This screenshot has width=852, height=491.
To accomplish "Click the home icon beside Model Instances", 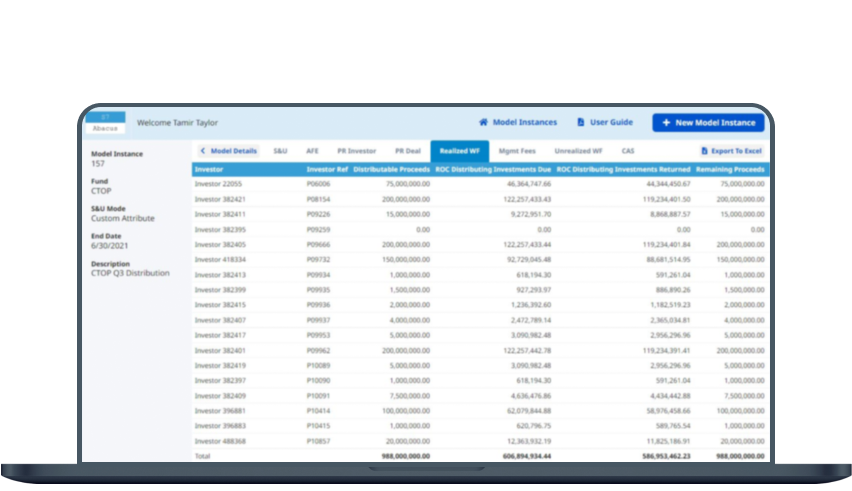I will [x=483, y=122].
